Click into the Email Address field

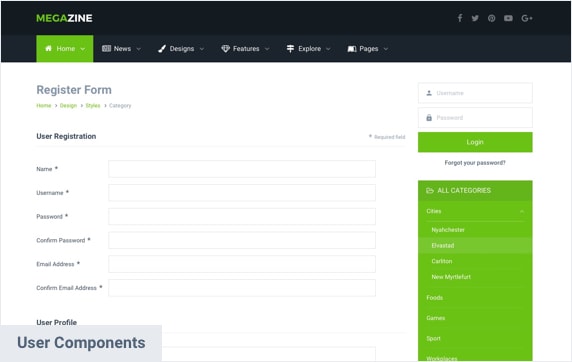(x=242, y=264)
